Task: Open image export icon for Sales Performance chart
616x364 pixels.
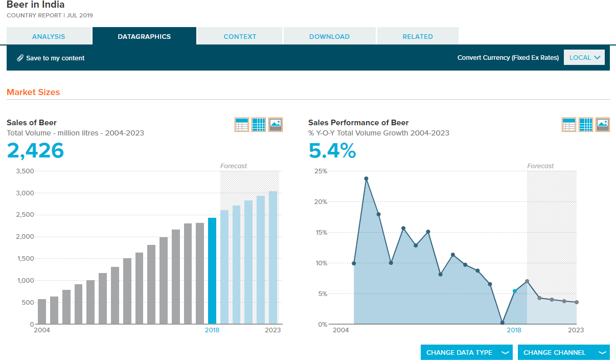Action: (603, 125)
